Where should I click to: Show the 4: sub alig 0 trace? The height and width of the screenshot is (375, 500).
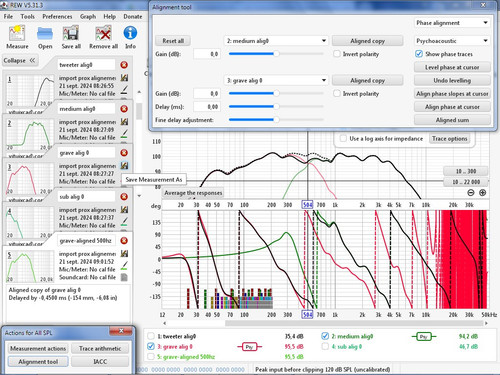tap(325, 347)
